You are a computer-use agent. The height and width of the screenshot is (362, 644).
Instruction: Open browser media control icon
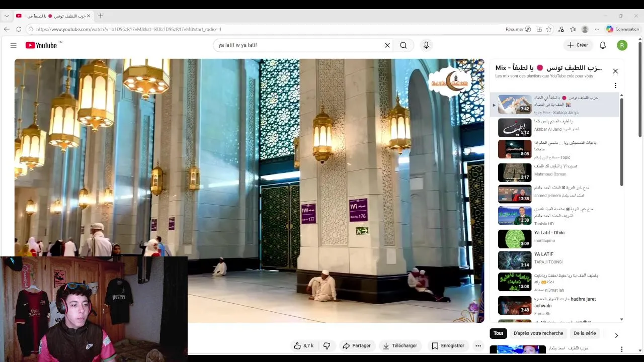point(561,29)
